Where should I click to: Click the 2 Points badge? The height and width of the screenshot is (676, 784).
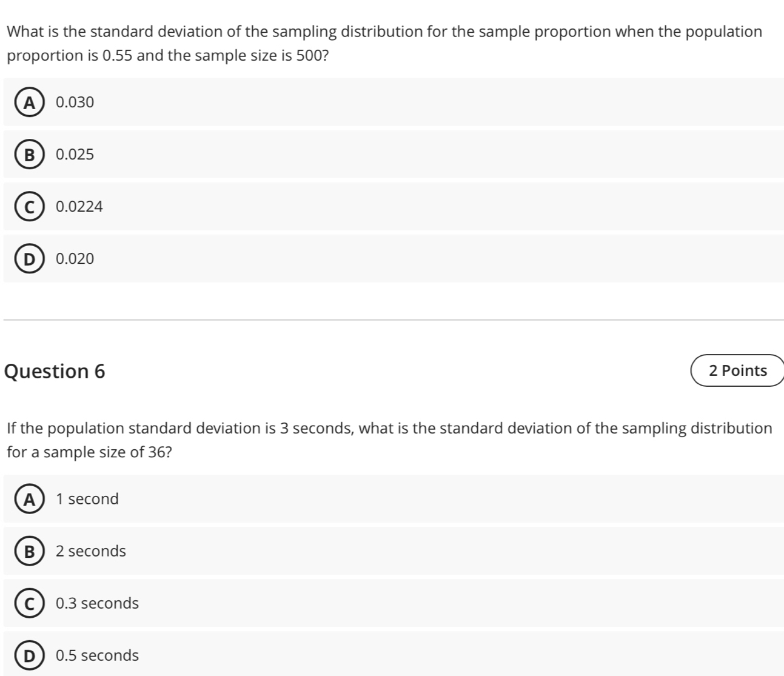(x=737, y=370)
